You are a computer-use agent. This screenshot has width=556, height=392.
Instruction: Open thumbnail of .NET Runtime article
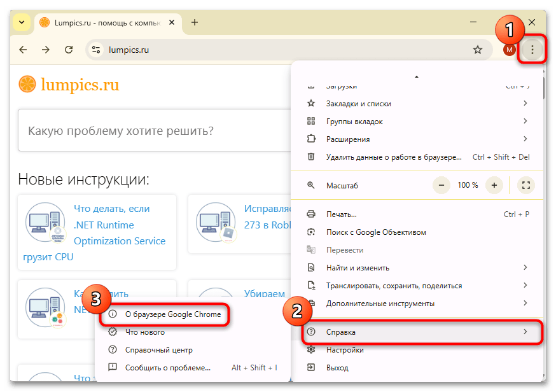point(45,223)
